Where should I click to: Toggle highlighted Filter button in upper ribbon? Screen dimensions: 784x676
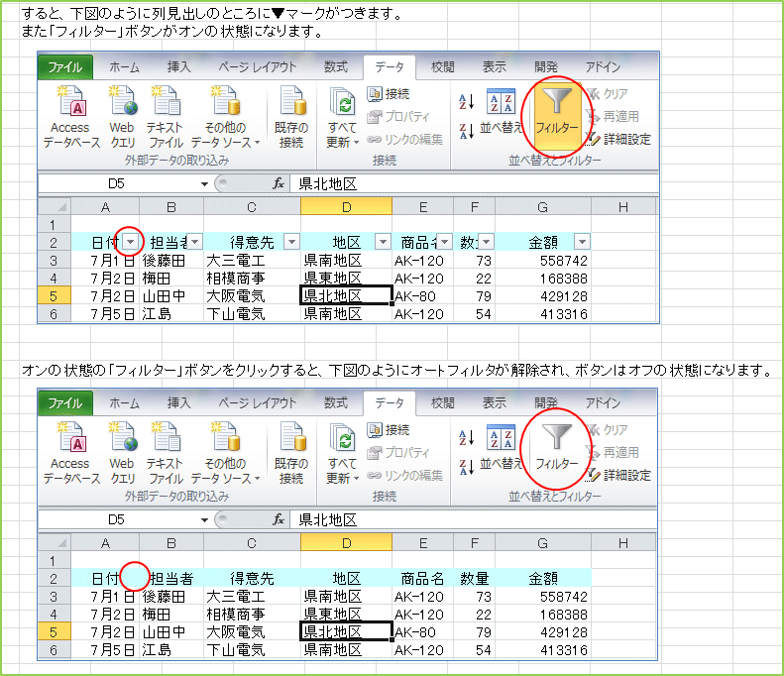tap(556, 115)
